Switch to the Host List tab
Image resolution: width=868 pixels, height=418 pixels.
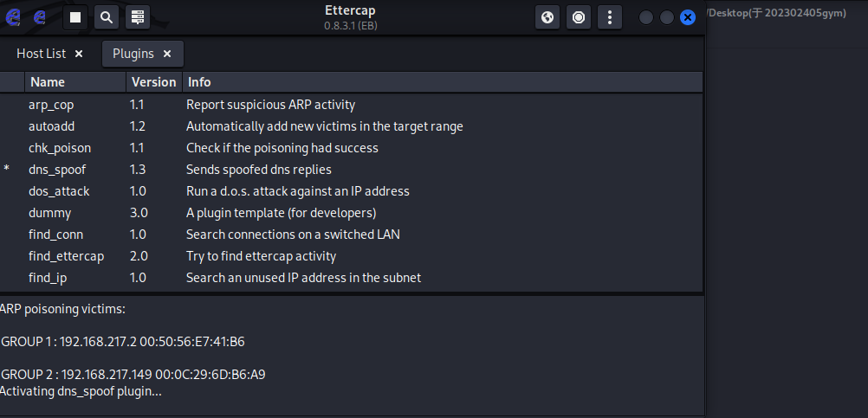[x=41, y=54]
